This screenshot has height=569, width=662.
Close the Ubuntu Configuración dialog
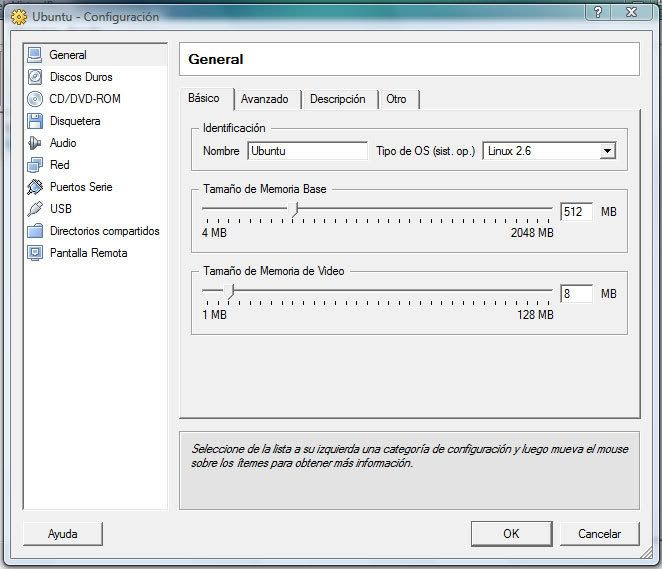click(631, 12)
